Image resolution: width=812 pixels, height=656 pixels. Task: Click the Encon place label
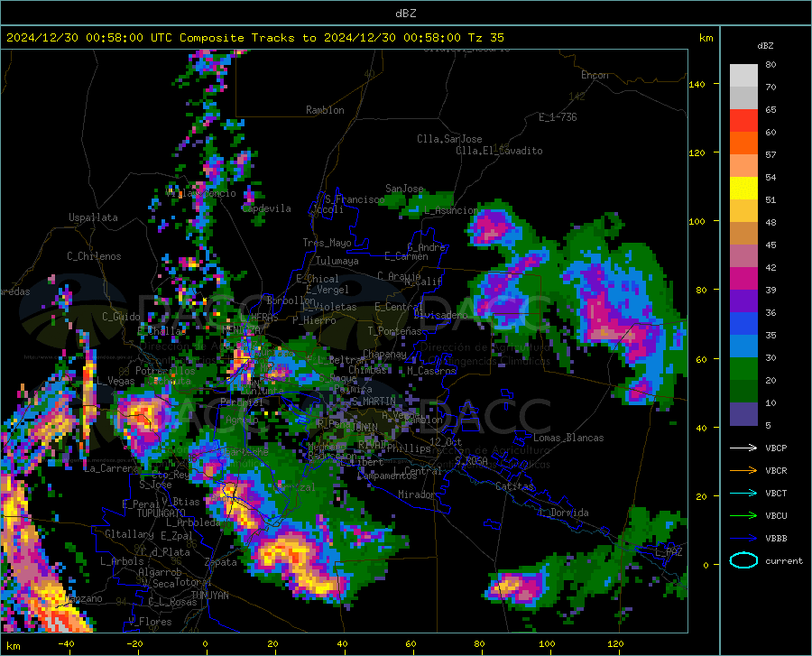[x=595, y=75]
